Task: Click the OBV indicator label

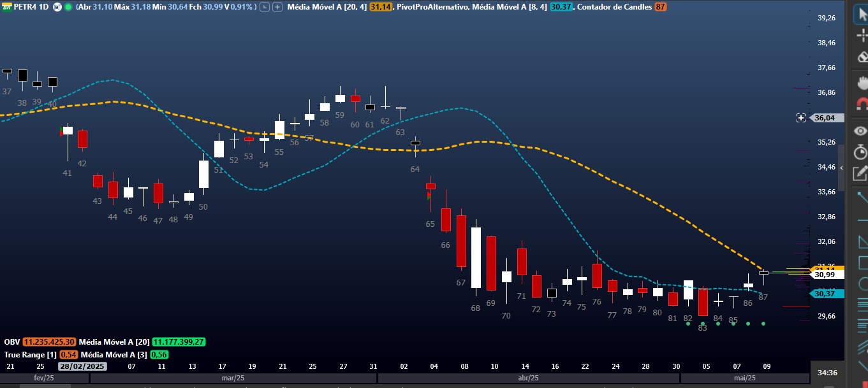Action: point(11,342)
